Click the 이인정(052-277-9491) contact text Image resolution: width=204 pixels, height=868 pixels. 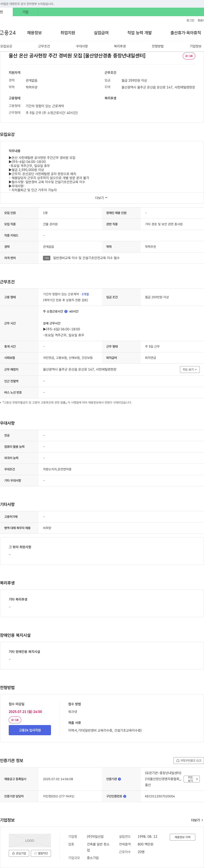coord(59,796)
